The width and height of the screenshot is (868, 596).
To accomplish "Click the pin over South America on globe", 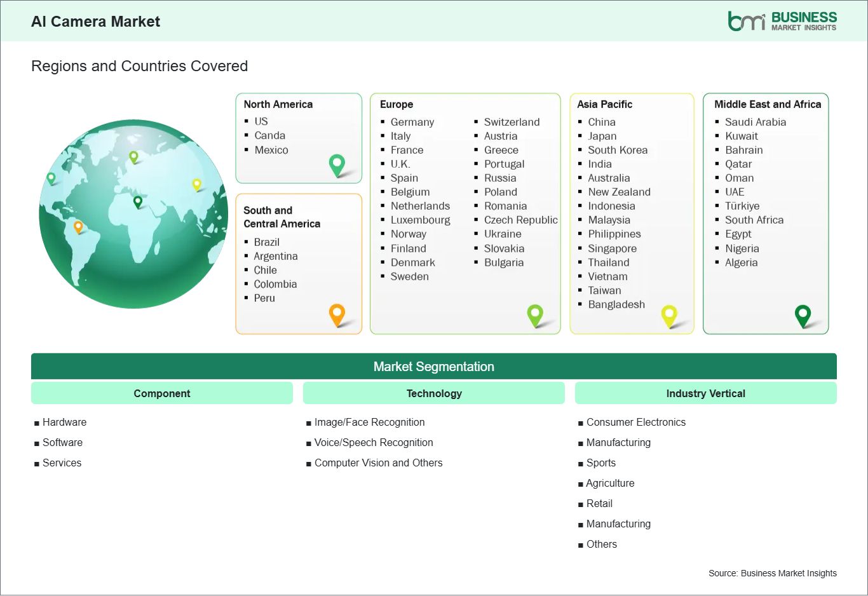I will [x=79, y=225].
